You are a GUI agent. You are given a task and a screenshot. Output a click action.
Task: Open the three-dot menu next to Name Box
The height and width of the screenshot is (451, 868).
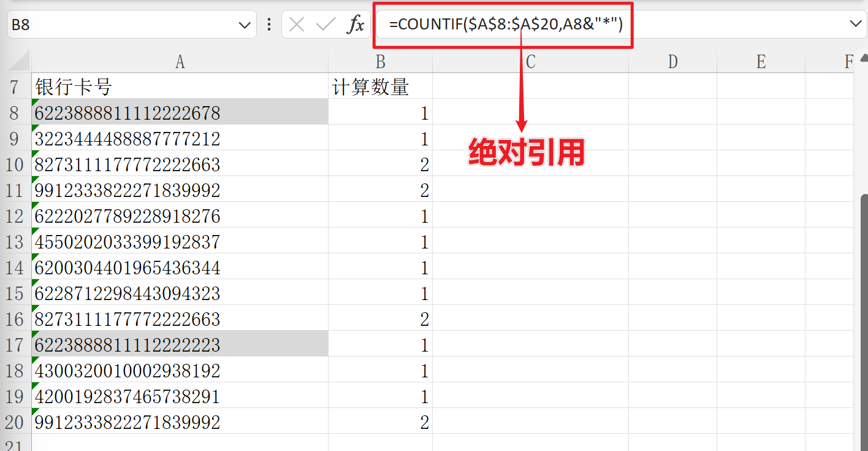pyautogui.click(x=268, y=25)
